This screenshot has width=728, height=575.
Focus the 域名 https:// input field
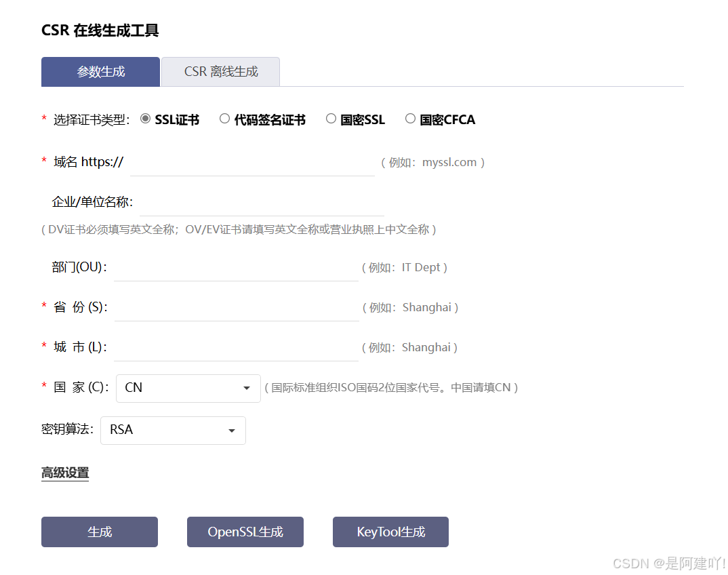click(252, 163)
